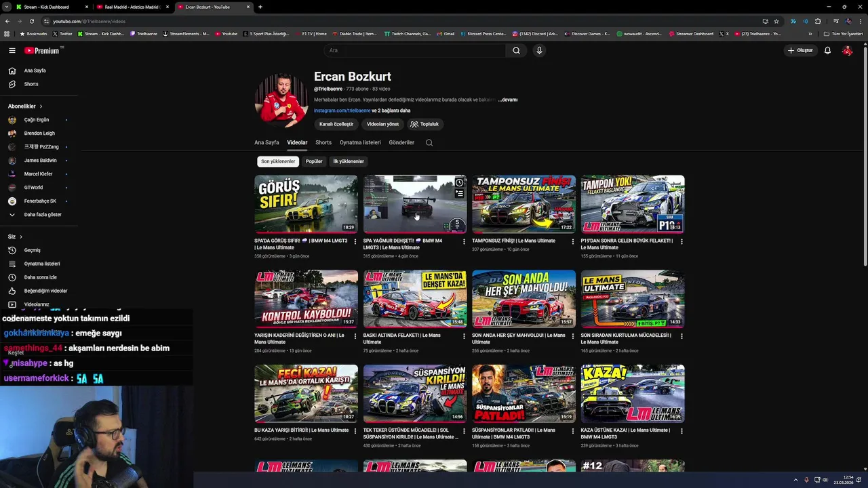Viewport: 868px width, 488px height.
Task: Open Beğendiğim videolar in sidebar
Action: (45, 291)
